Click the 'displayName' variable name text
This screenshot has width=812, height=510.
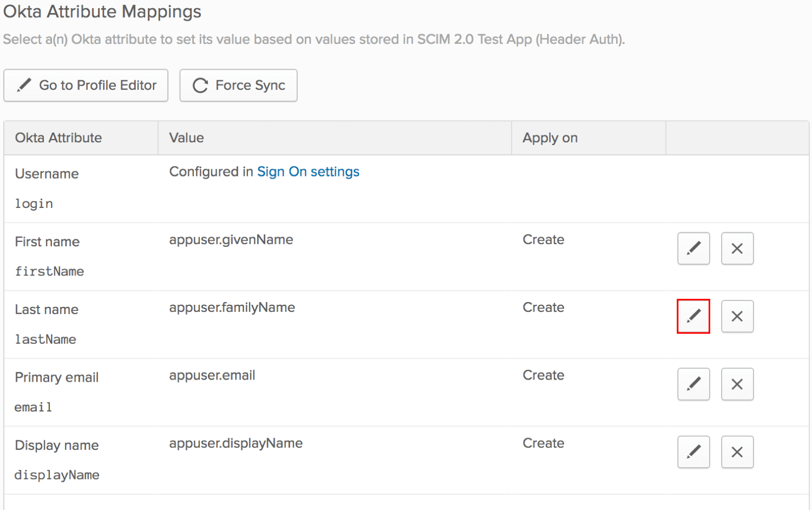point(57,475)
